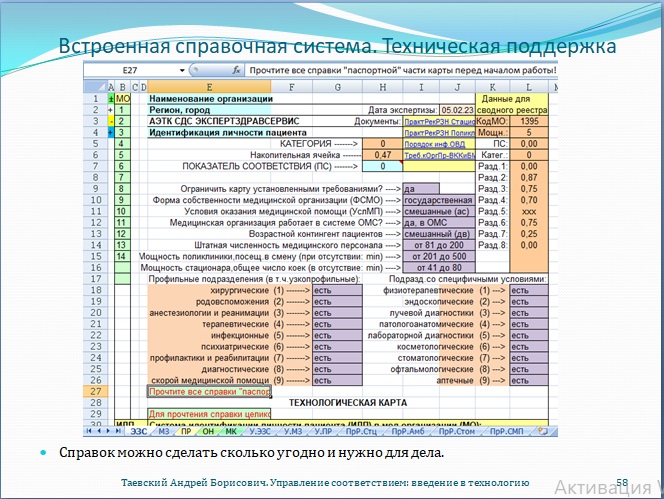
Task: Select row 27 header
Action: 96,391
